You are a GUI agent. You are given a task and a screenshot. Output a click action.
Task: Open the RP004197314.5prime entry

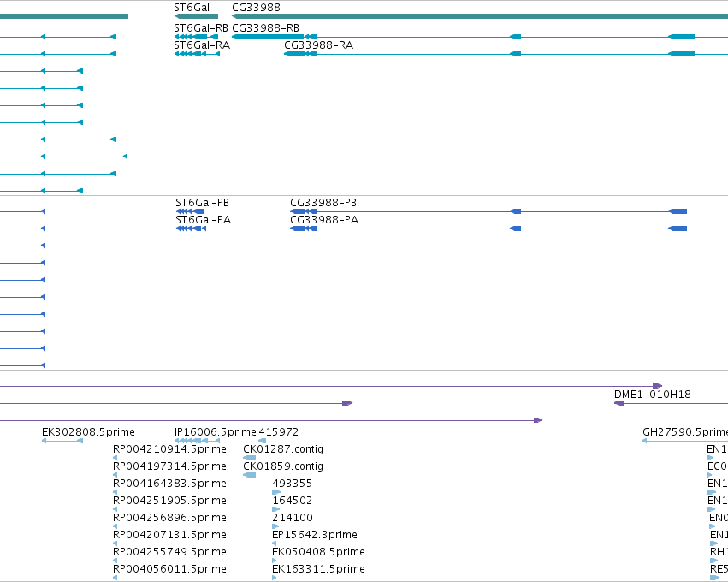pyautogui.click(x=169, y=466)
